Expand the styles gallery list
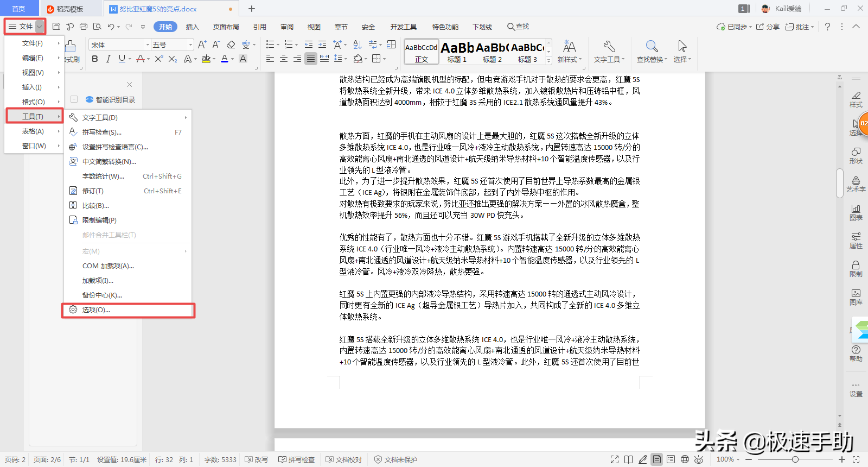Screen dimensions: 868x467 tap(548, 61)
